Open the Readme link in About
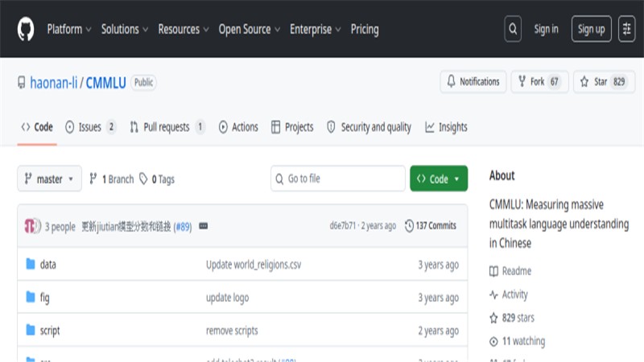Viewport: 644px width, 362px height. click(510, 271)
